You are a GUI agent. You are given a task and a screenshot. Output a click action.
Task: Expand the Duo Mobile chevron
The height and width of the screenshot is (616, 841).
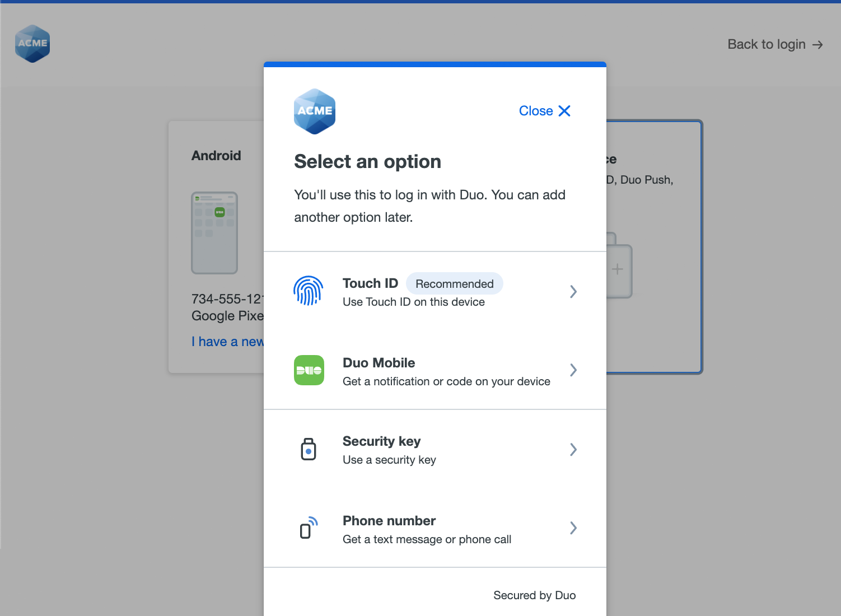click(x=573, y=370)
